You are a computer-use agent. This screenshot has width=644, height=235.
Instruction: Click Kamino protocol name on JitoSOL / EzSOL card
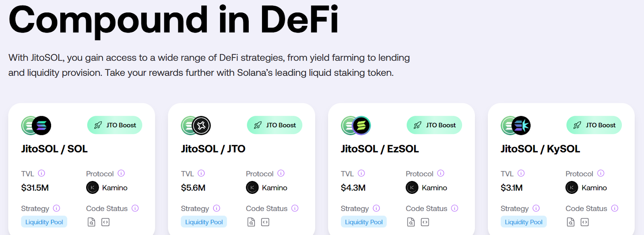point(434,188)
